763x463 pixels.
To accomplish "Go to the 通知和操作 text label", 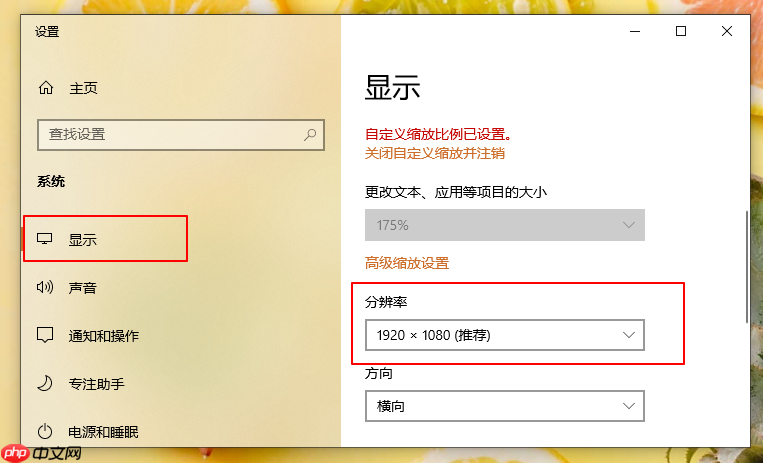I will [103, 336].
